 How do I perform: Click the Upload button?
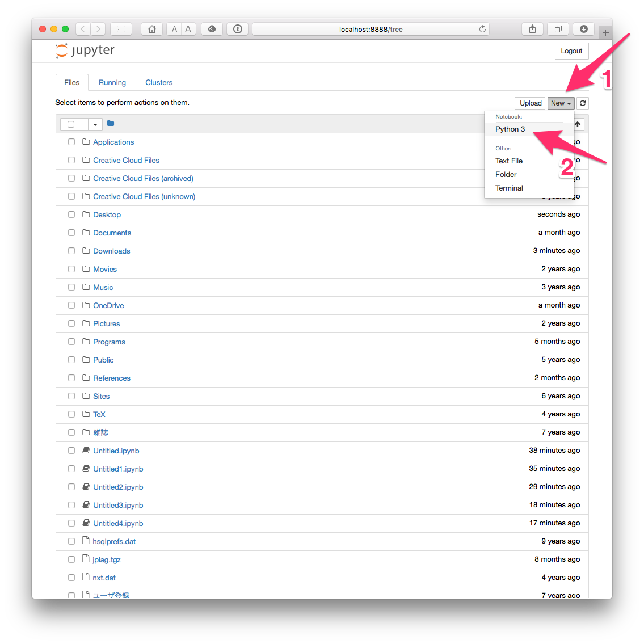[529, 103]
